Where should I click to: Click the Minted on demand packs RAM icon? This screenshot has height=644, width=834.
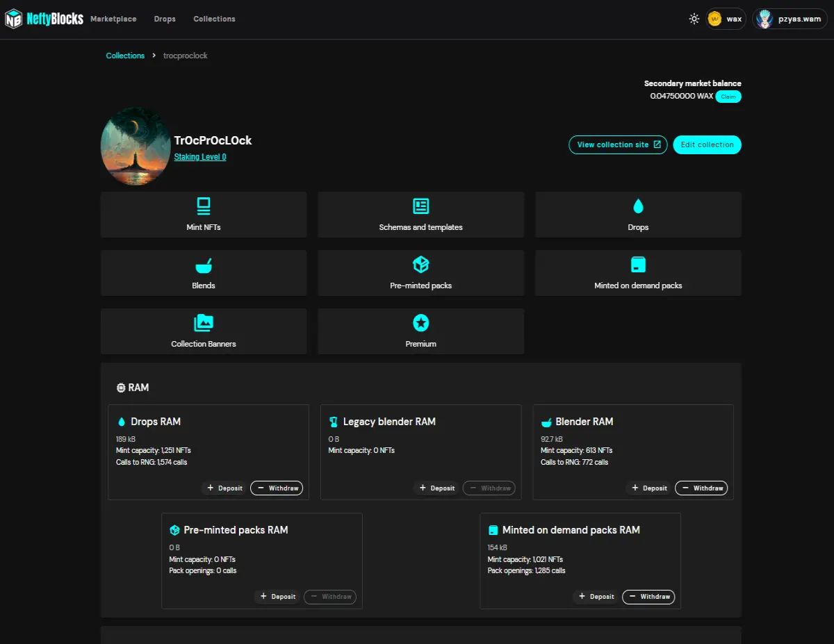pos(493,530)
